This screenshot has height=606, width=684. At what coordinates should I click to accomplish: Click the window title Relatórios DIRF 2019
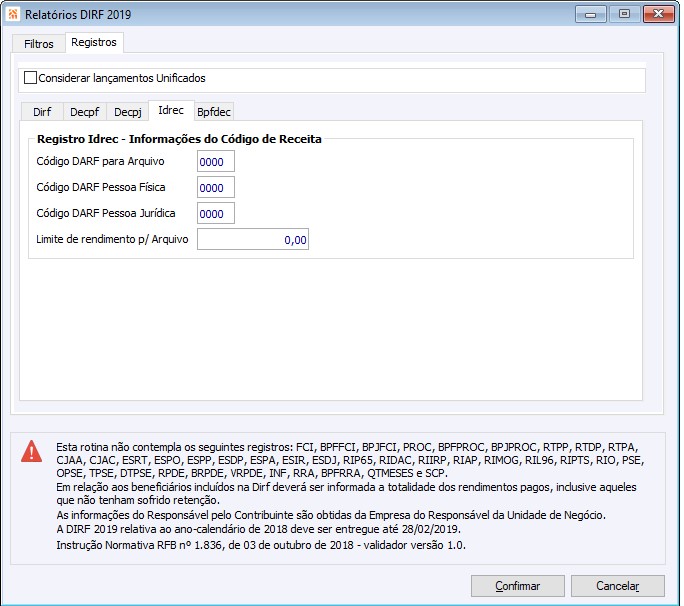[x=78, y=14]
